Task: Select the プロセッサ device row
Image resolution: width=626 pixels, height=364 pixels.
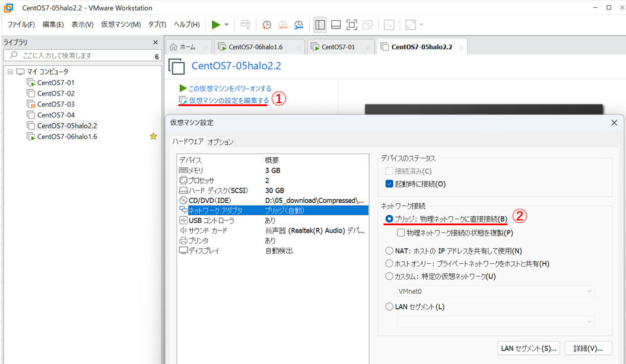Action: tap(273, 180)
